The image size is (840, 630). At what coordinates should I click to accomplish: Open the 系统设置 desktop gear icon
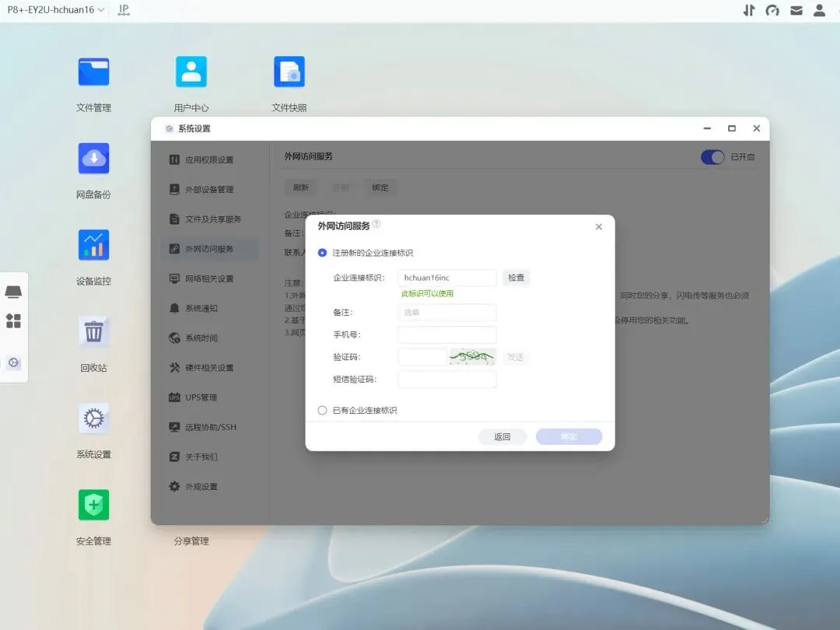click(94, 418)
